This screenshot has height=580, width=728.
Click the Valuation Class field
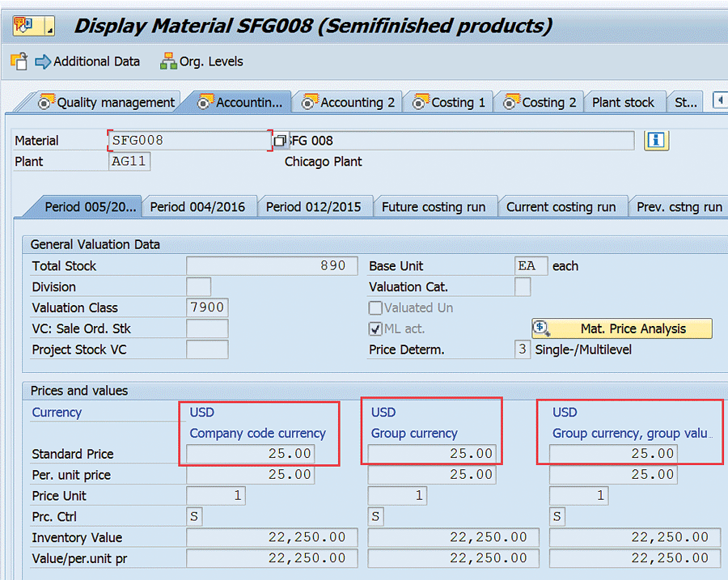[x=207, y=307]
